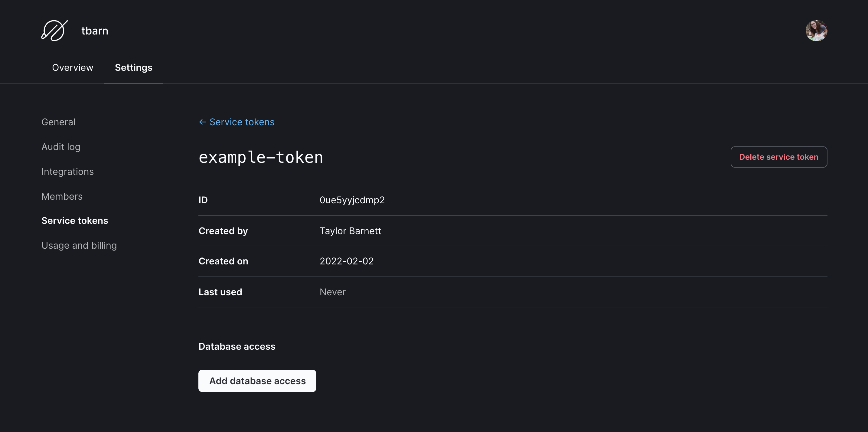Click the tbarn logo icon
Viewport: 868px width, 432px height.
click(x=54, y=30)
